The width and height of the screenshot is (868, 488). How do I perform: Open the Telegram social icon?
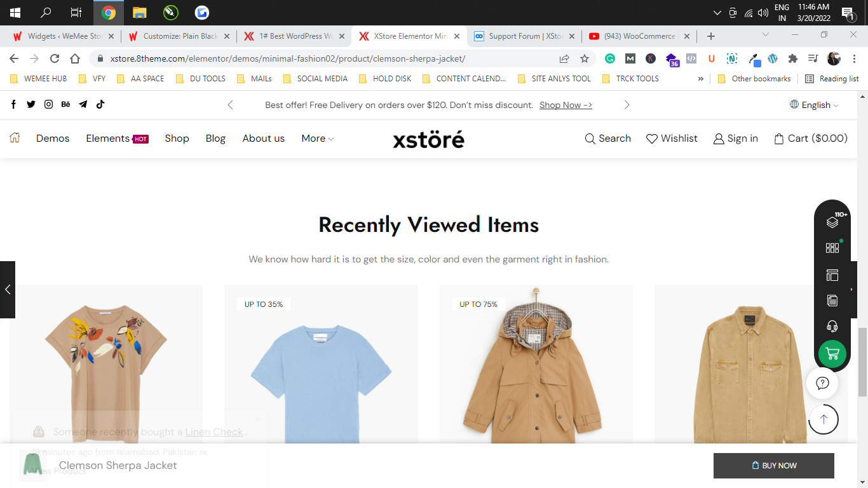coord(83,105)
